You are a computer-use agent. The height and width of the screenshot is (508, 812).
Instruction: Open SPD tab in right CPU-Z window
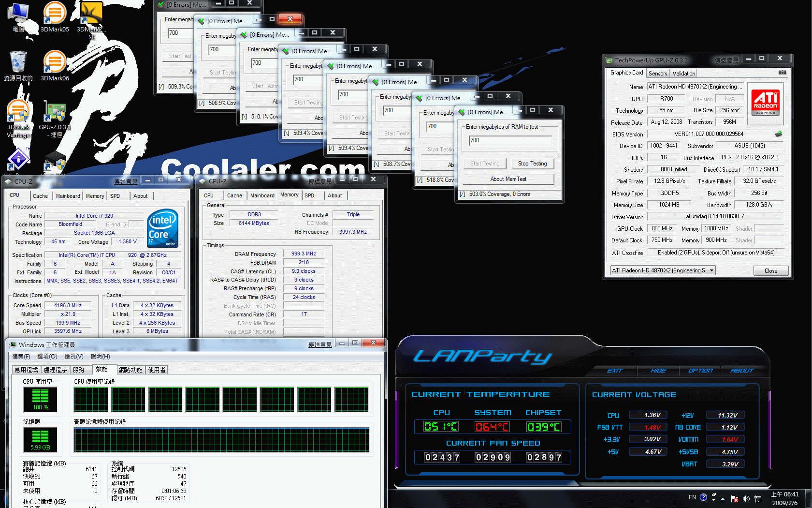pyautogui.click(x=309, y=195)
